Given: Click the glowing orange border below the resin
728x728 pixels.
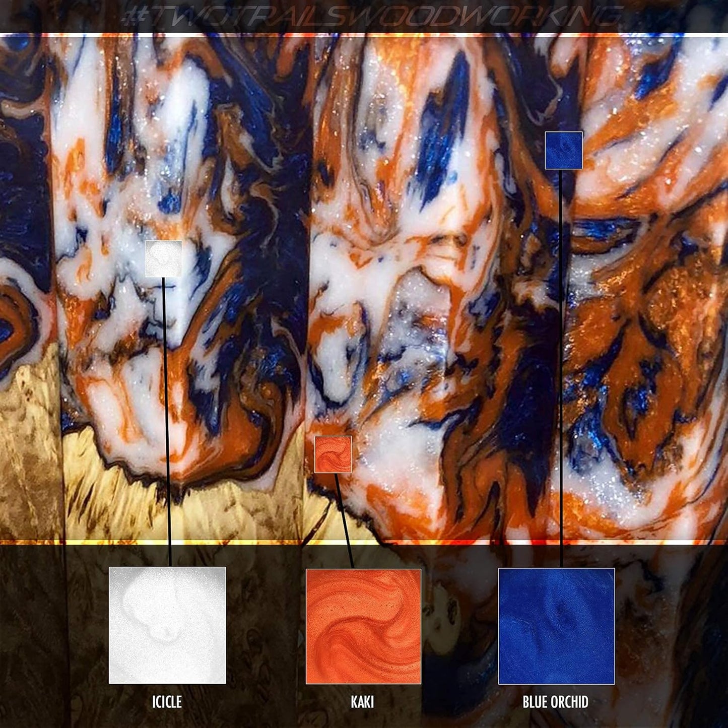Looking at the screenshot, I should pos(252,542).
